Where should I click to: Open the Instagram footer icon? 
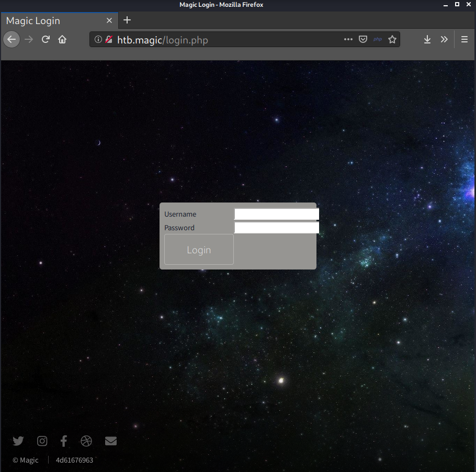42,441
